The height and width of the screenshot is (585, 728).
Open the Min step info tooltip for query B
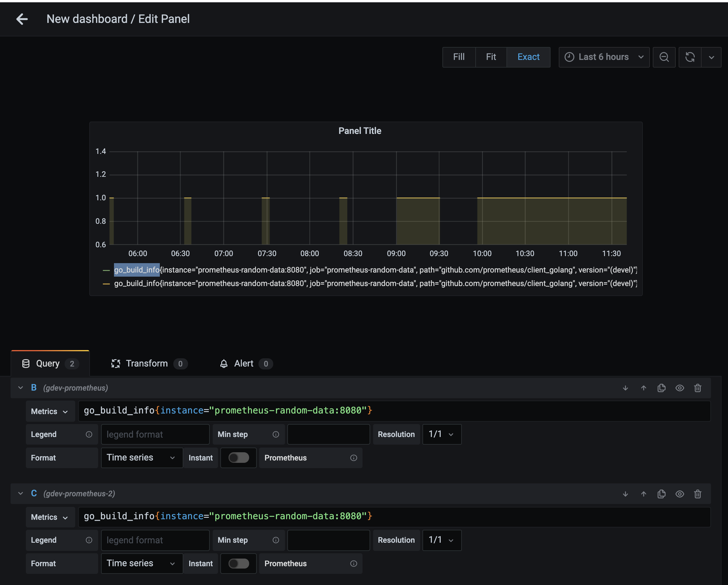pos(276,434)
